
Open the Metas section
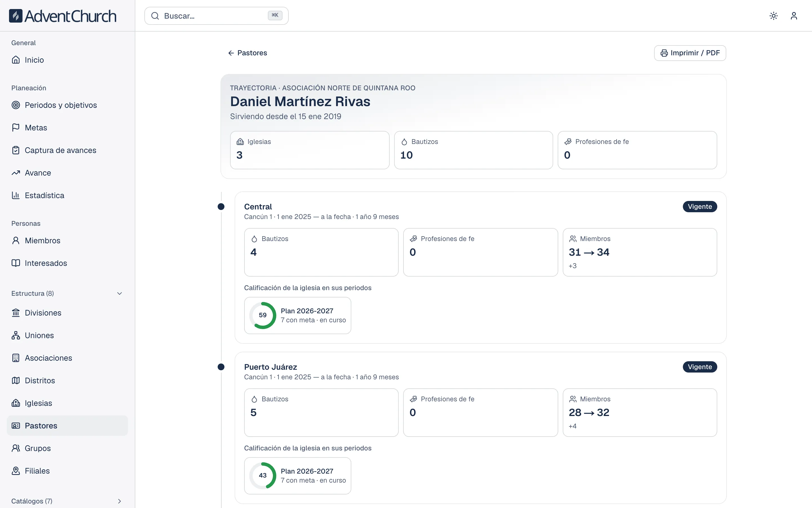pyautogui.click(x=67, y=128)
